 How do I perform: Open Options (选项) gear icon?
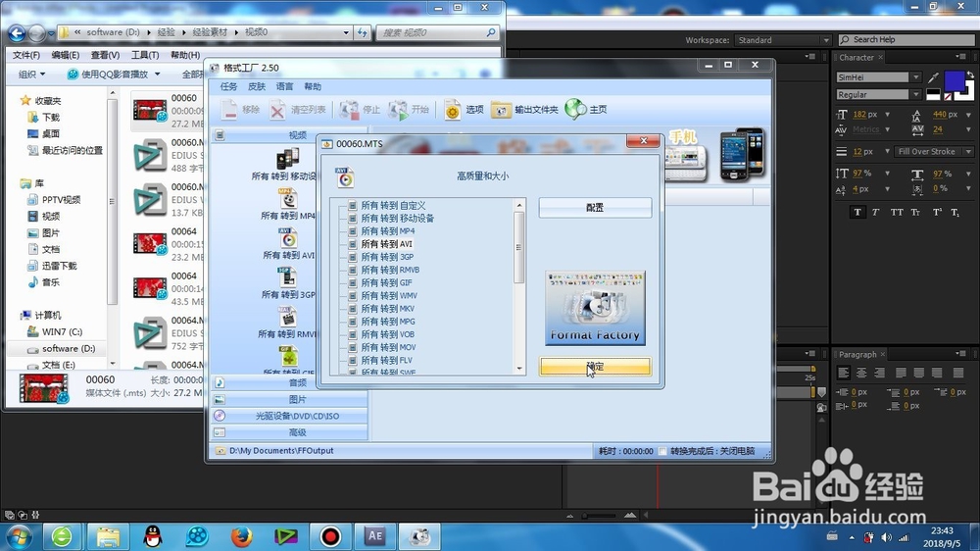453,110
